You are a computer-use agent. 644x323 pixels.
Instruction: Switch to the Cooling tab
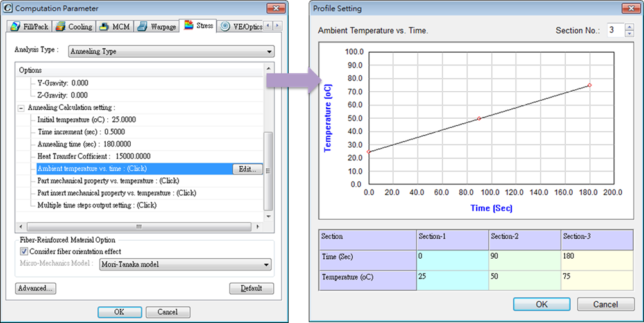[x=74, y=26]
